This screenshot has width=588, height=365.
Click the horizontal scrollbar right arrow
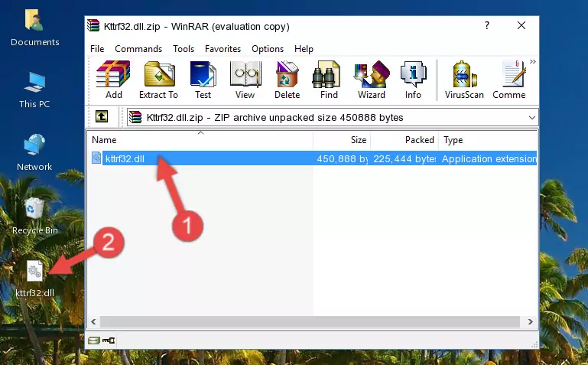[530, 321]
